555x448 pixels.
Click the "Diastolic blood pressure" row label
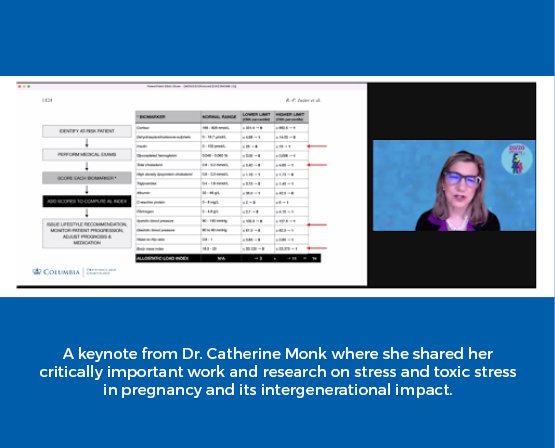pyautogui.click(x=156, y=230)
